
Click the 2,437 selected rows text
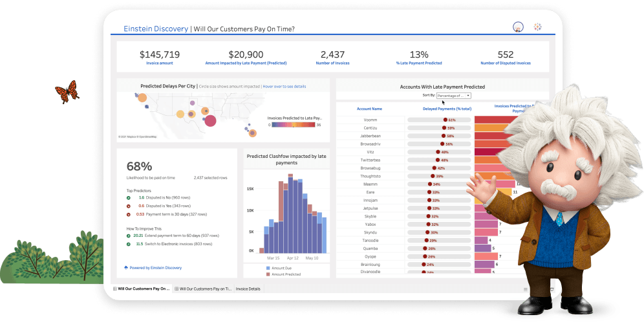coord(210,178)
